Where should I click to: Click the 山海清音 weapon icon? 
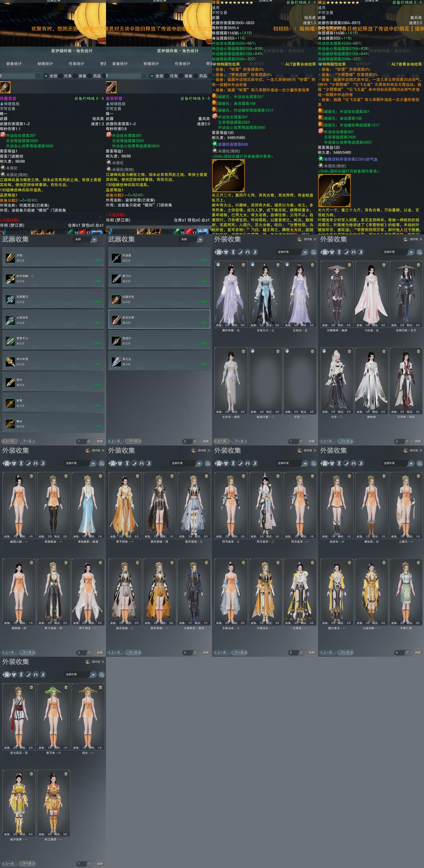pos(10,320)
